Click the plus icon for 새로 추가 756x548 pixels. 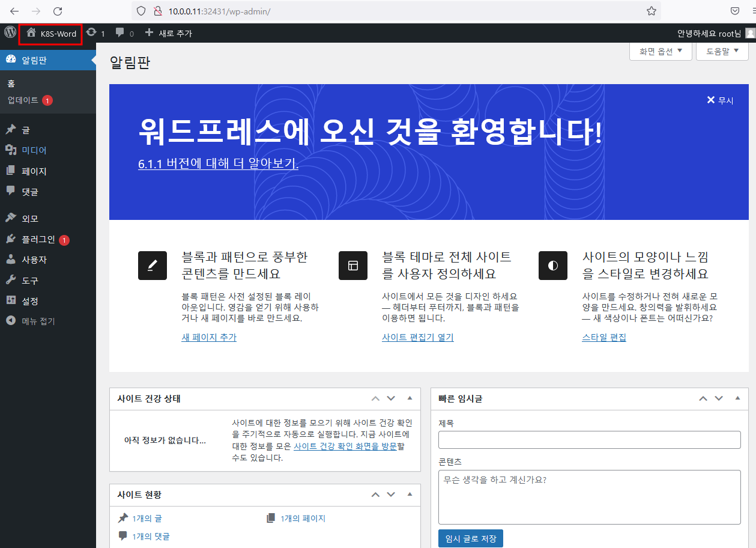150,32
